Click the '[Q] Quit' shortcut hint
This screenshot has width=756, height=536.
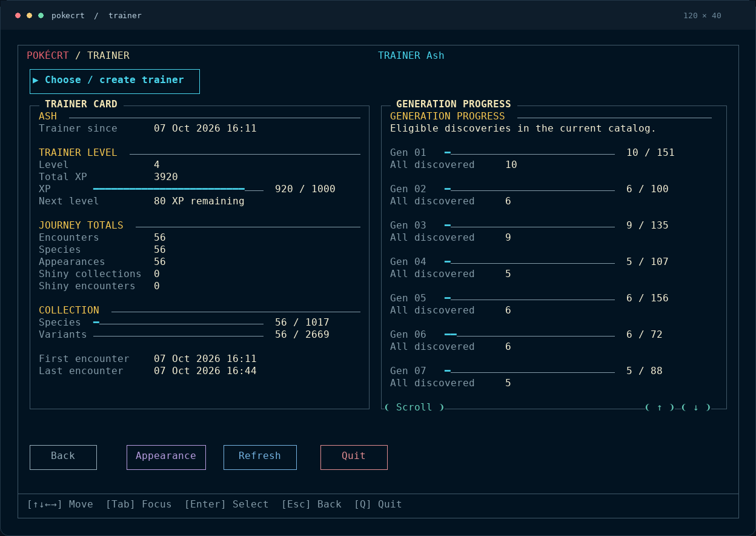click(x=378, y=504)
